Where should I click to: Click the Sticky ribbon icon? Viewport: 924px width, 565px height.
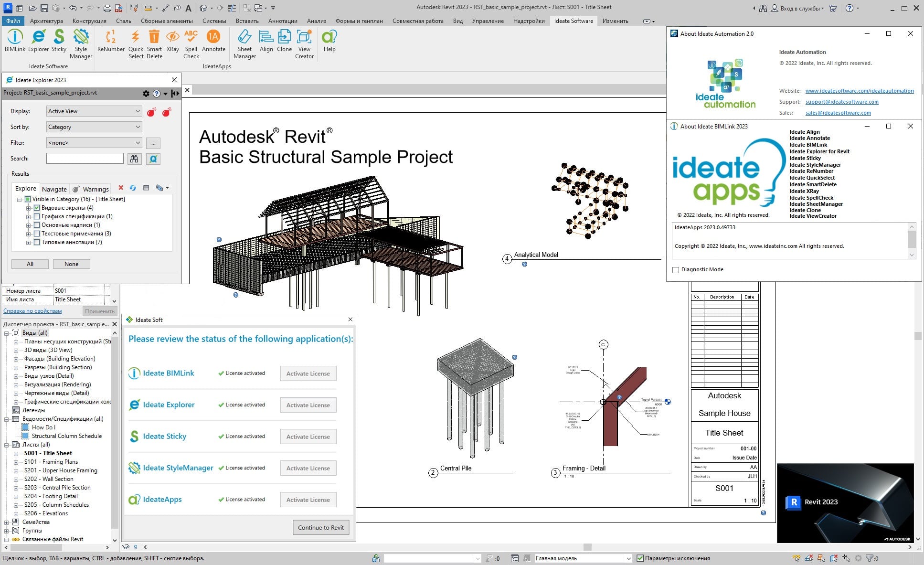(59, 41)
